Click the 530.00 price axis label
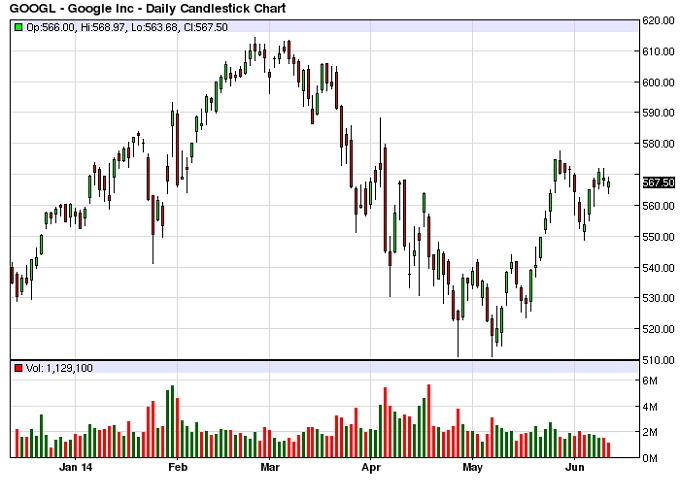This screenshot has height=497, width=680. point(658,298)
